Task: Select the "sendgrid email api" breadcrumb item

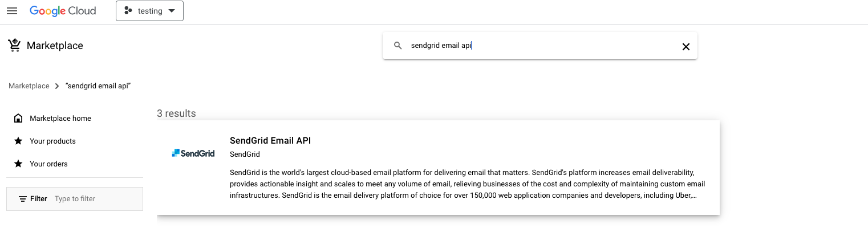Action: coord(99,85)
